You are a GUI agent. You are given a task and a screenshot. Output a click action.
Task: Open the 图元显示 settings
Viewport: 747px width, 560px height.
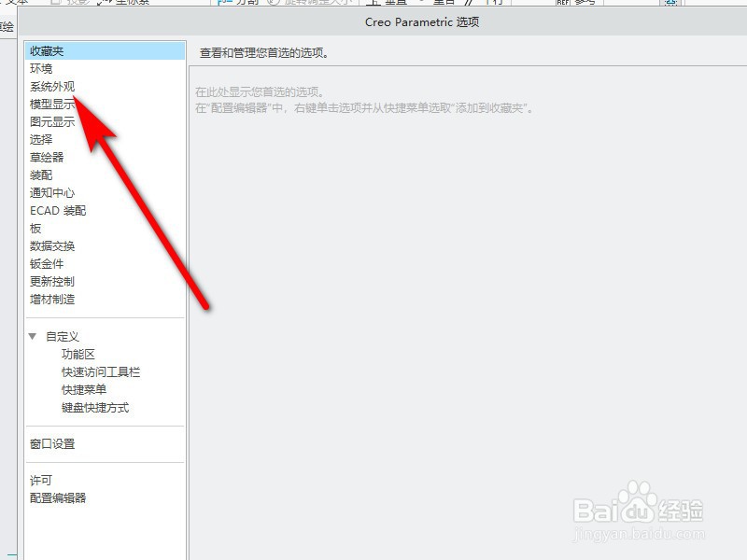coord(52,121)
